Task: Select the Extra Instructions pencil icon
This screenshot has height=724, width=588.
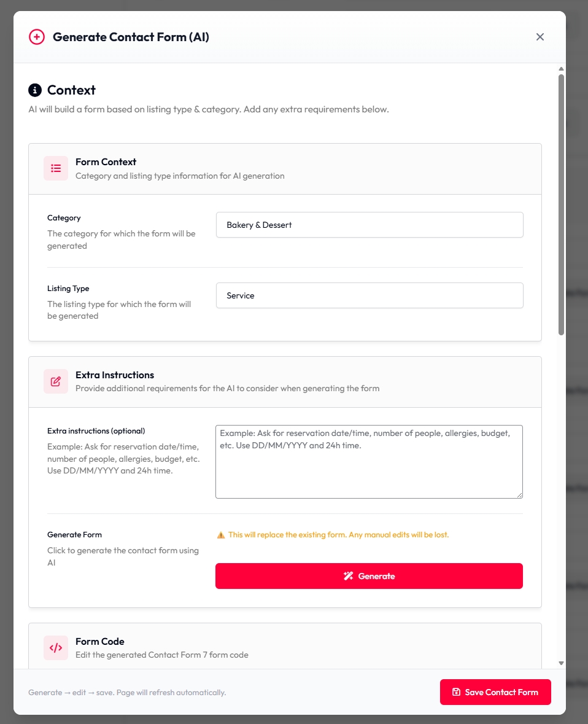Action: (x=56, y=381)
